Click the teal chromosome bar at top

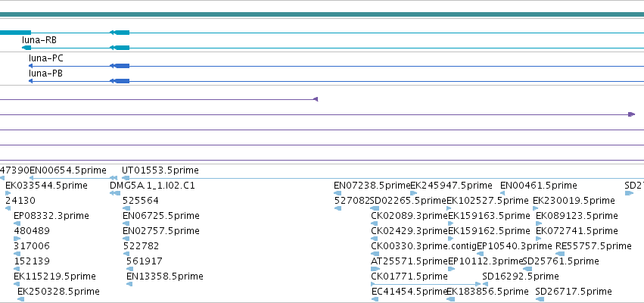322,14
